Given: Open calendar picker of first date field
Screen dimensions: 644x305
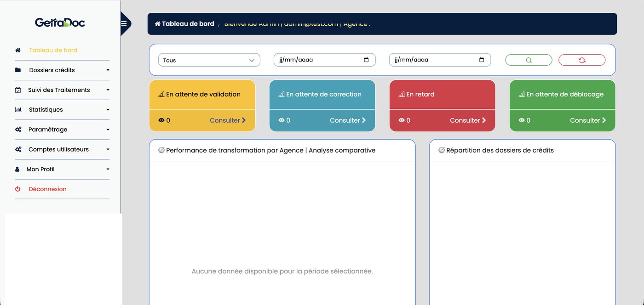Looking at the screenshot, I should pyautogui.click(x=366, y=60).
